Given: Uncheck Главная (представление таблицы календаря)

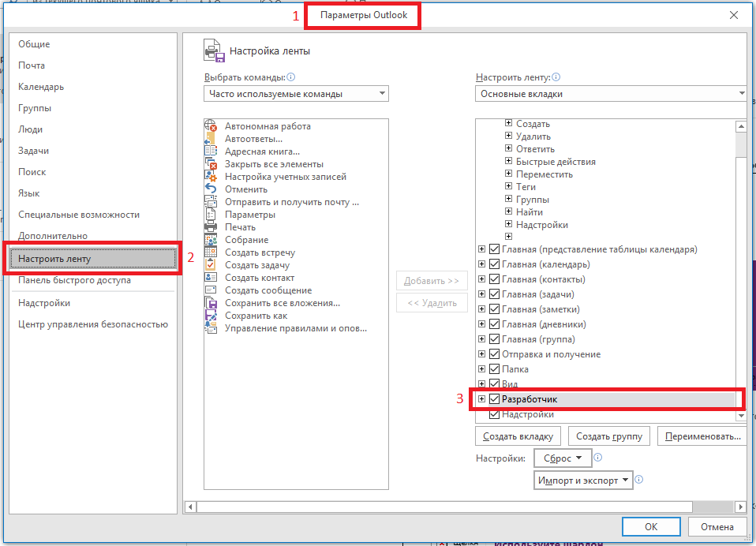Looking at the screenshot, I should point(494,249).
